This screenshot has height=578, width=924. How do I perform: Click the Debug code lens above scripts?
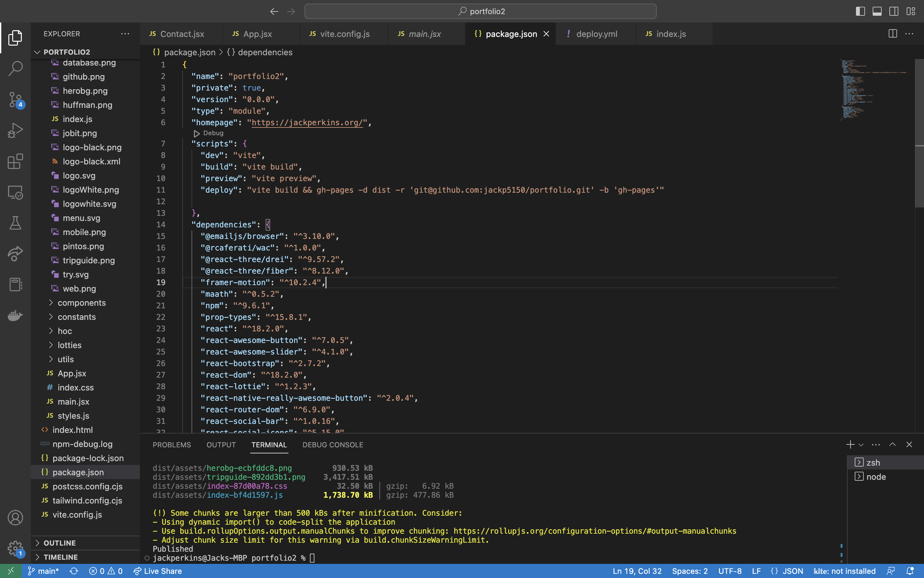click(209, 133)
